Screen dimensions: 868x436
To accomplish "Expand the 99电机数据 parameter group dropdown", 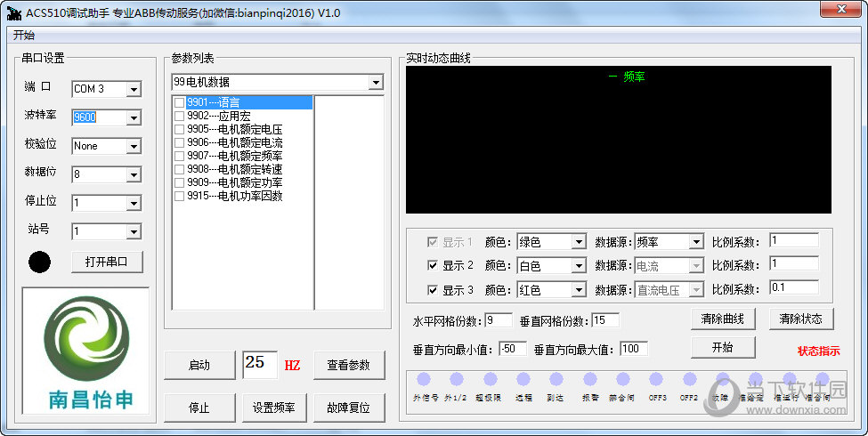I will 376,83.
